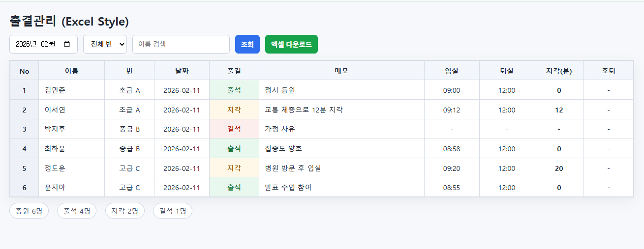
Task: Expand the 전체 반 class dropdown
Action: (x=105, y=44)
